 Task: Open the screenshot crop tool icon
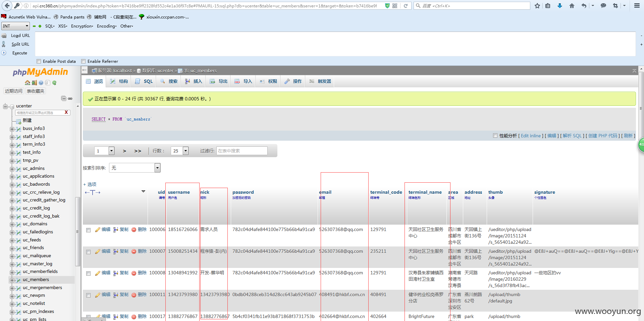615,6
